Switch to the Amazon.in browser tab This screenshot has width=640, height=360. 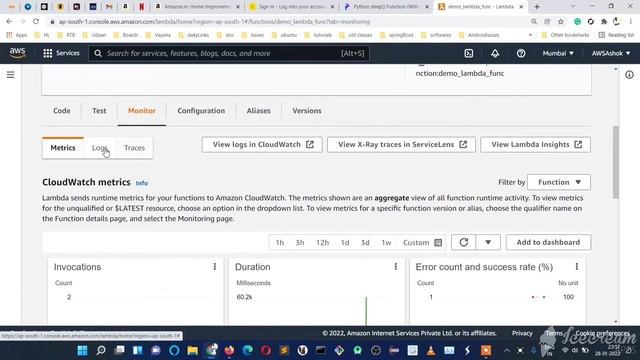(x=198, y=7)
